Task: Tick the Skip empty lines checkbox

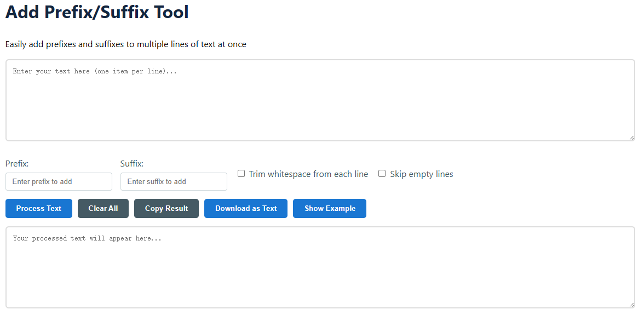Action: [x=382, y=174]
